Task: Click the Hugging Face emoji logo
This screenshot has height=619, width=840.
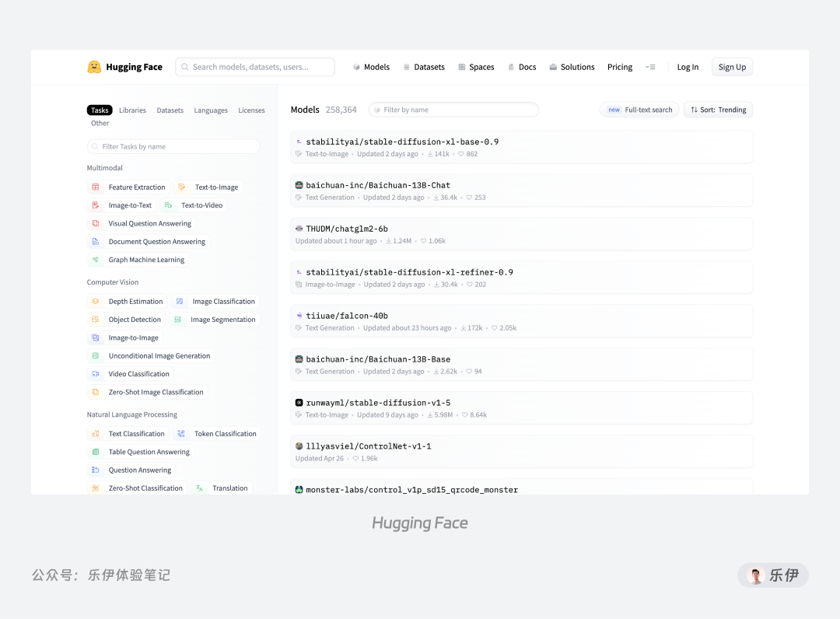Action: (94, 67)
